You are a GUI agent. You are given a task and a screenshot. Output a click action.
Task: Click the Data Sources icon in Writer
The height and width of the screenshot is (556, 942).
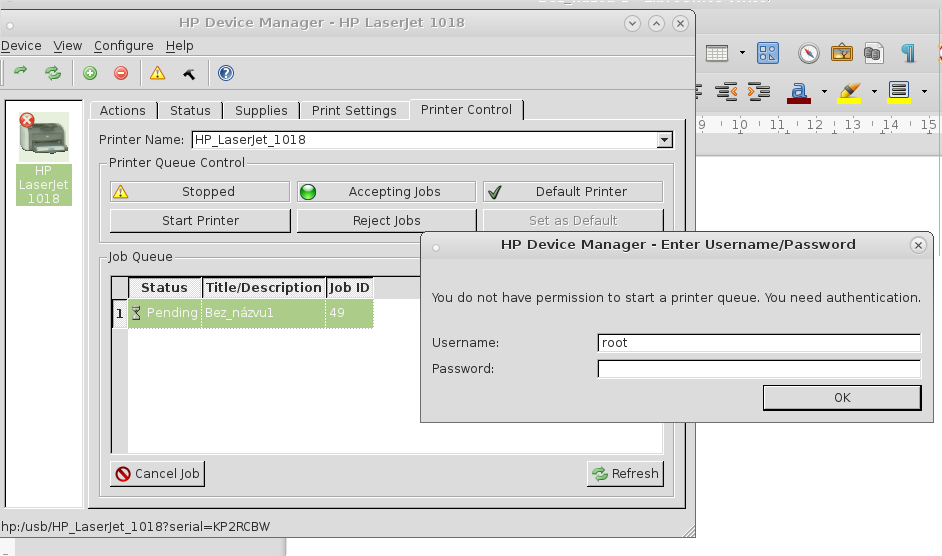click(x=874, y=53)
